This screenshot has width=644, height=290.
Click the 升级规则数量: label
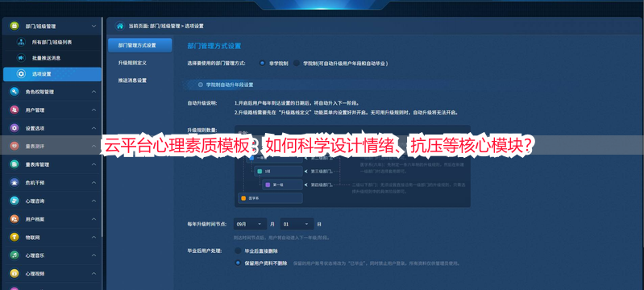[202, 130]
